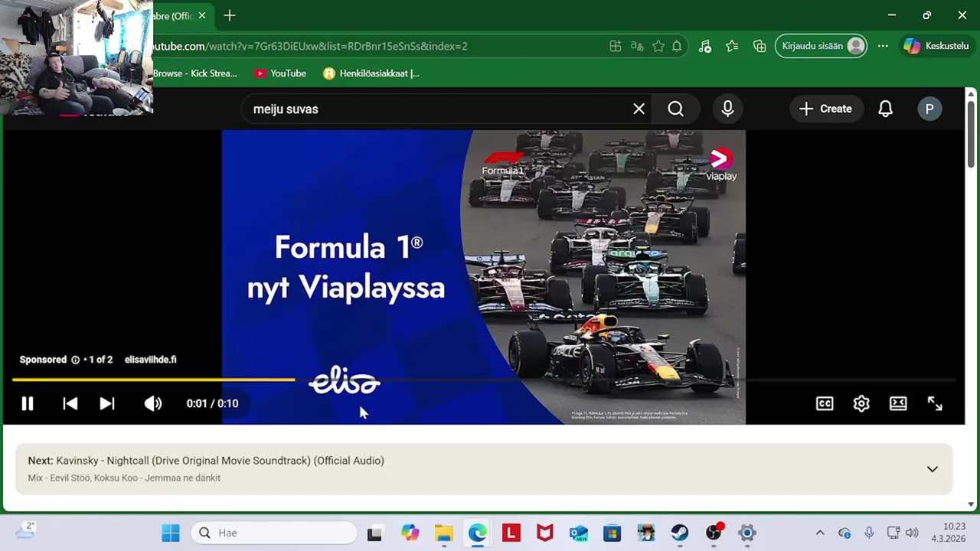Pause the video with the pause button
Viewport: 980px width, 551px height.
(28, 403)
